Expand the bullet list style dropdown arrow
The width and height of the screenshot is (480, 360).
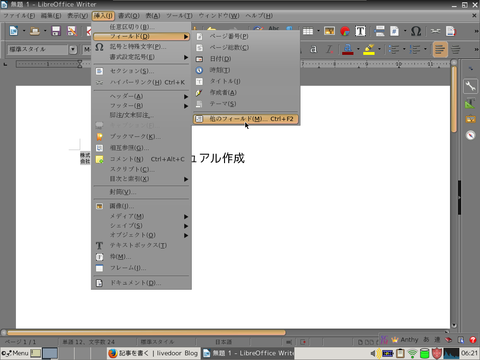(x=404, y=49)
